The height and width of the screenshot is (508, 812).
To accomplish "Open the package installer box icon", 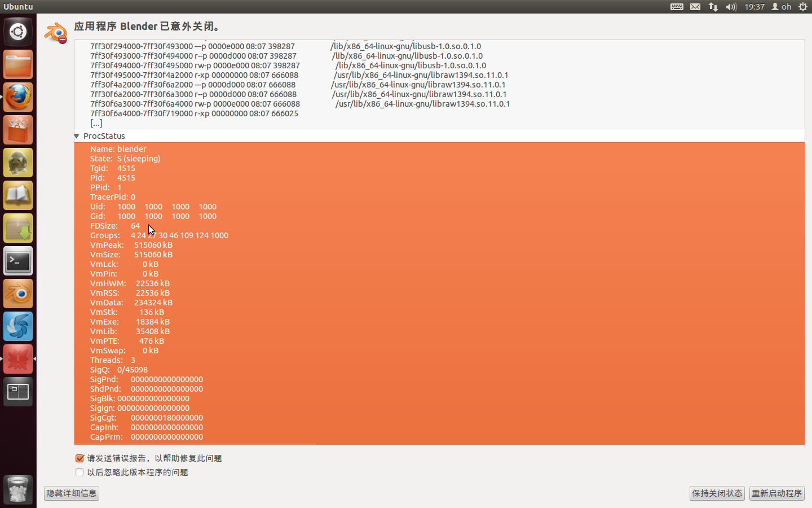I will [x=18, y=228].
